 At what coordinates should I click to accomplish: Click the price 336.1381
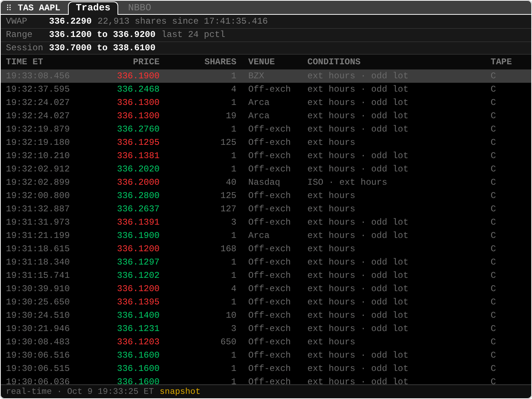(x=138, y=156)
